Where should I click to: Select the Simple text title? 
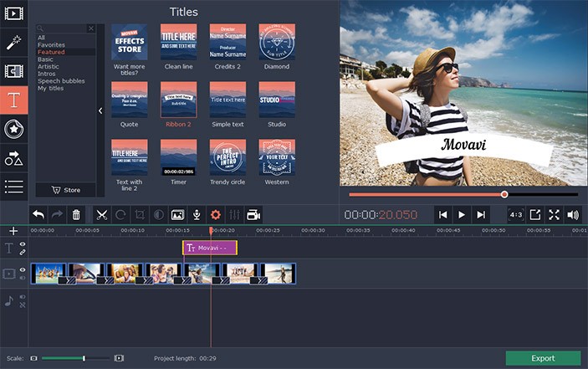(x=228, y=100)
